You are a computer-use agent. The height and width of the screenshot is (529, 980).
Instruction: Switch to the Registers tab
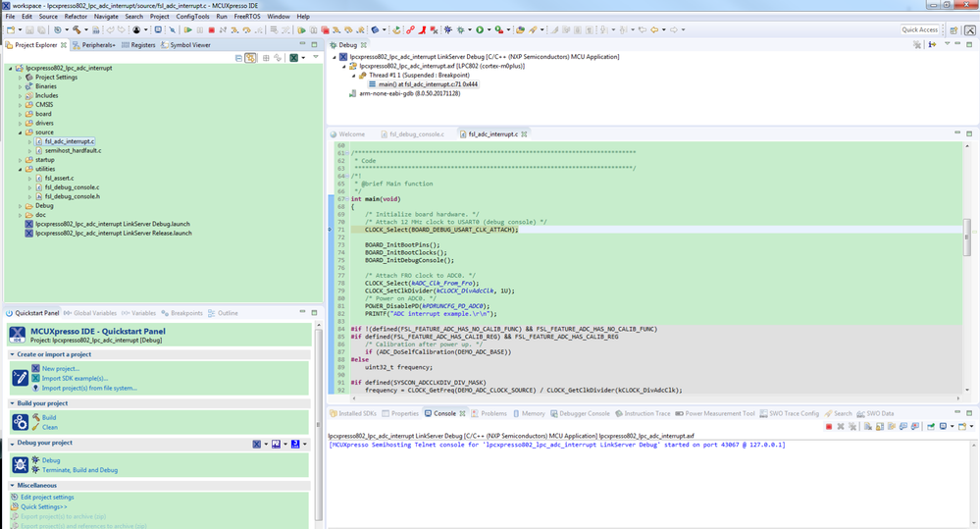click(x=138, y=45)
